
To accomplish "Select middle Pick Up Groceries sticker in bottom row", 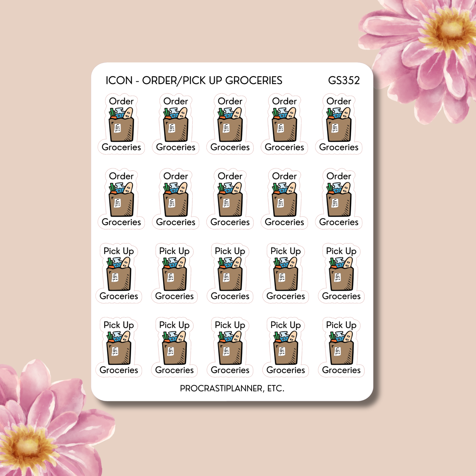I will pos(230,347).
